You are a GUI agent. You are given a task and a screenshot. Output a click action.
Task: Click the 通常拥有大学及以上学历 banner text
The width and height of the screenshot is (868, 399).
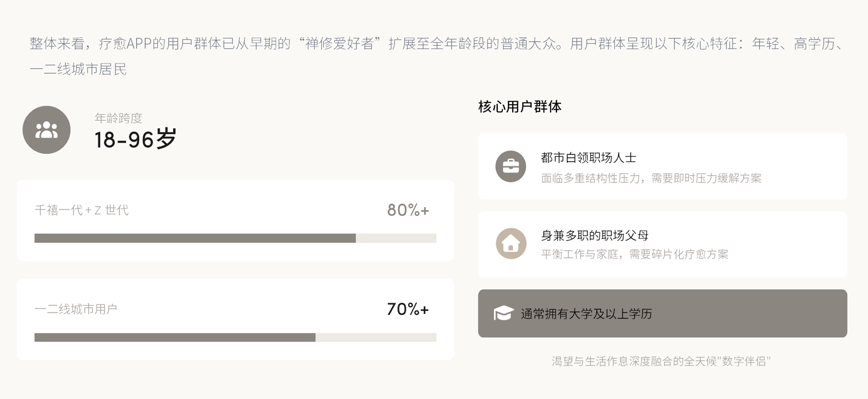pos(586,314)
